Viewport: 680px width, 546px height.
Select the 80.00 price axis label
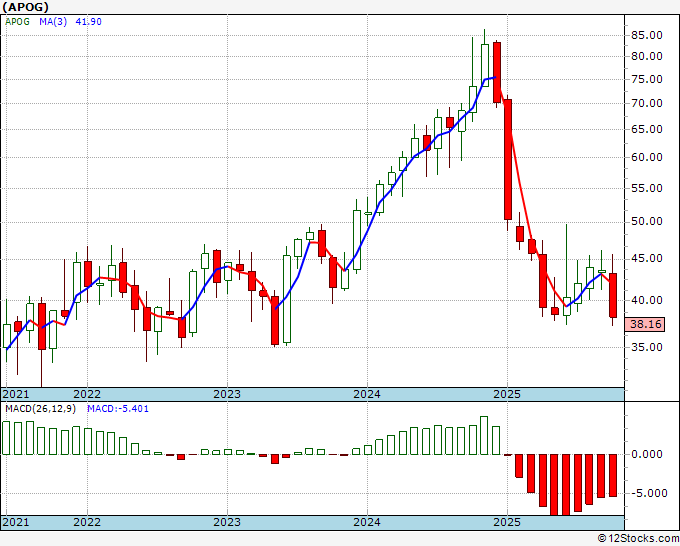pos(647,56)
